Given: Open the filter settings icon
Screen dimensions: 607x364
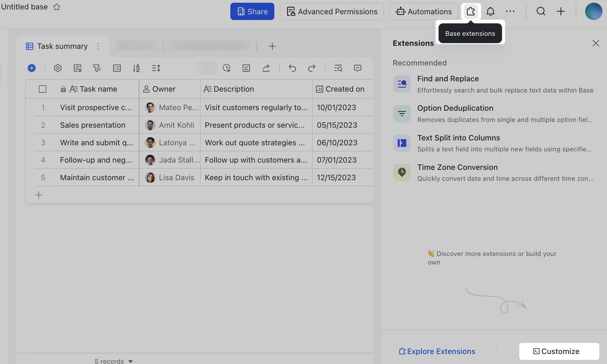Looking at the screenshot, I should click(x=97, y=68).
